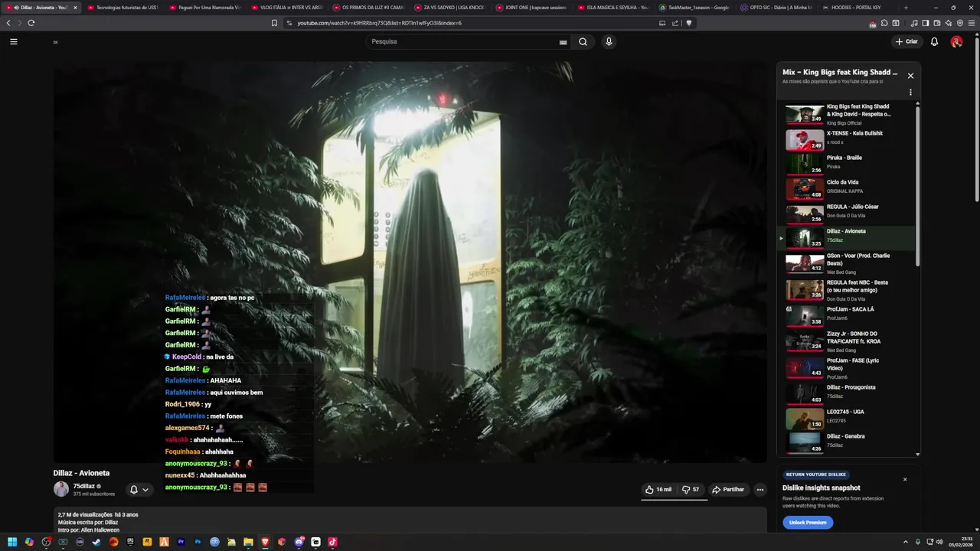Open the browser main hamburger menu

point(971,23)
